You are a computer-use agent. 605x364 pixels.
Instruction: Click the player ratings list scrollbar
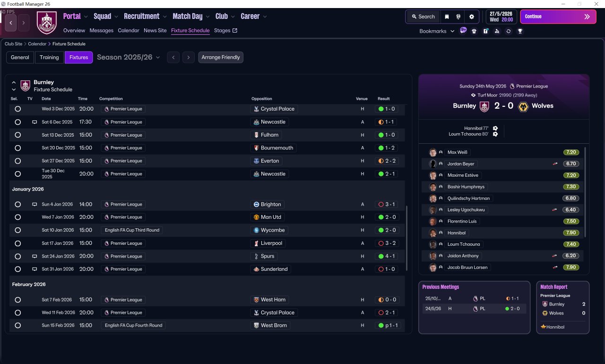tap(585, 192)
